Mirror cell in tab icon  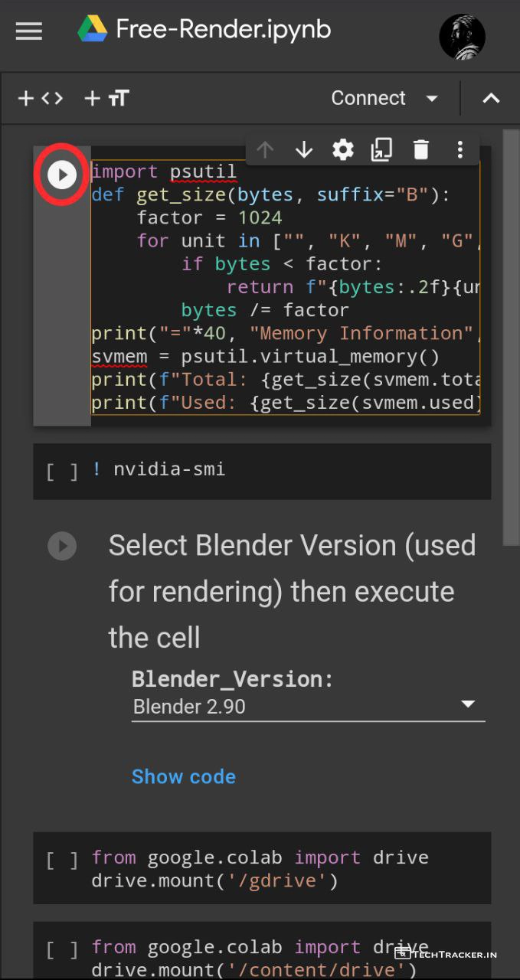coord(381,150)
